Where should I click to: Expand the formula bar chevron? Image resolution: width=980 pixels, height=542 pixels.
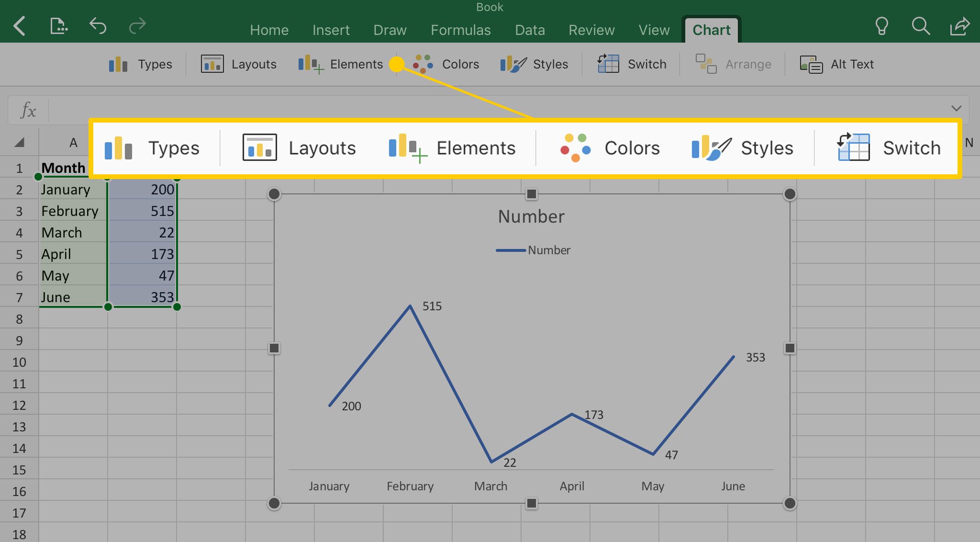point(956,109)
